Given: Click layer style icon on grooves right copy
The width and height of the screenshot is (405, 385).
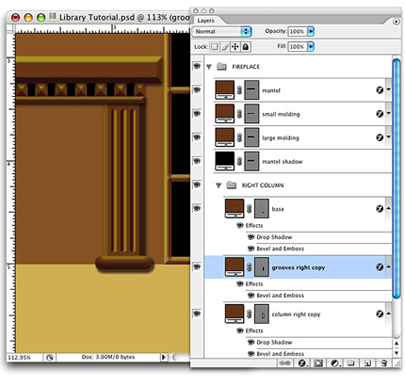Looking at the screenshot, I should 380,267.
